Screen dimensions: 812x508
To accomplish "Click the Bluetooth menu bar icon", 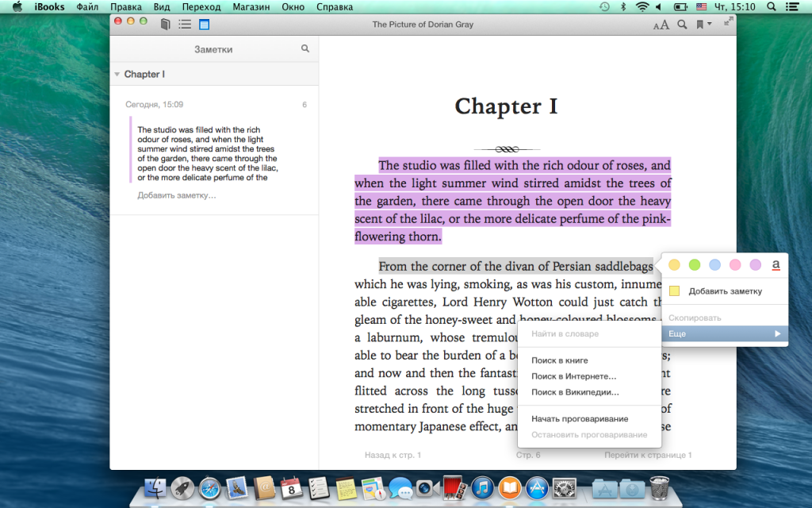I will (x=623, y=6).
